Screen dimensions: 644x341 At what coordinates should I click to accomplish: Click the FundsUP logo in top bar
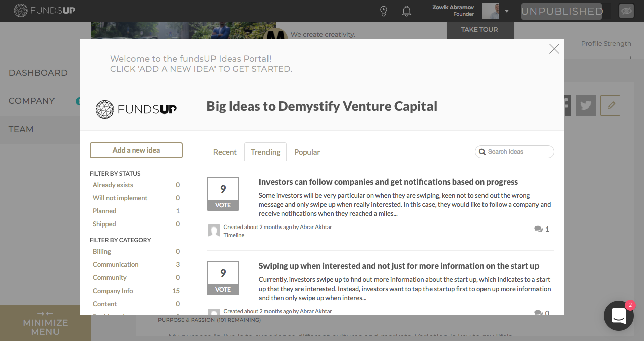point(44,11)
